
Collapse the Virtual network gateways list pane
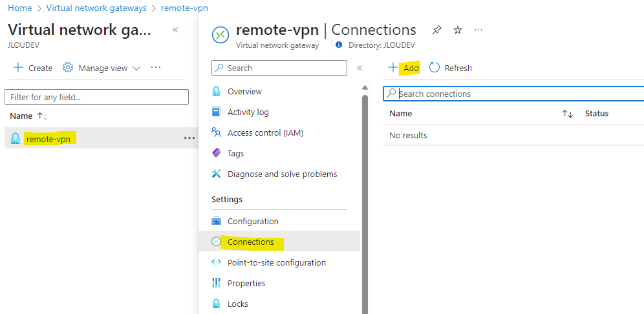[x=175, y=30]
